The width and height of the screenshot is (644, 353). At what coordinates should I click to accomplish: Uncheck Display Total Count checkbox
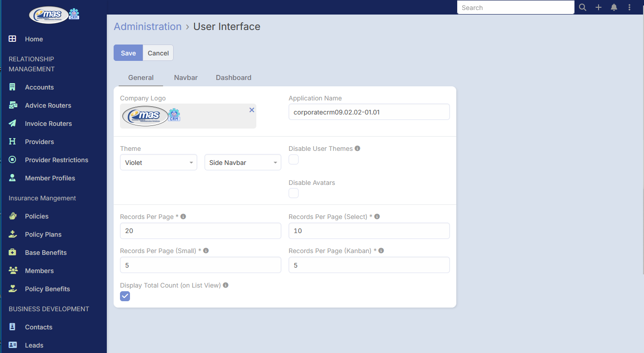(125, 296)
